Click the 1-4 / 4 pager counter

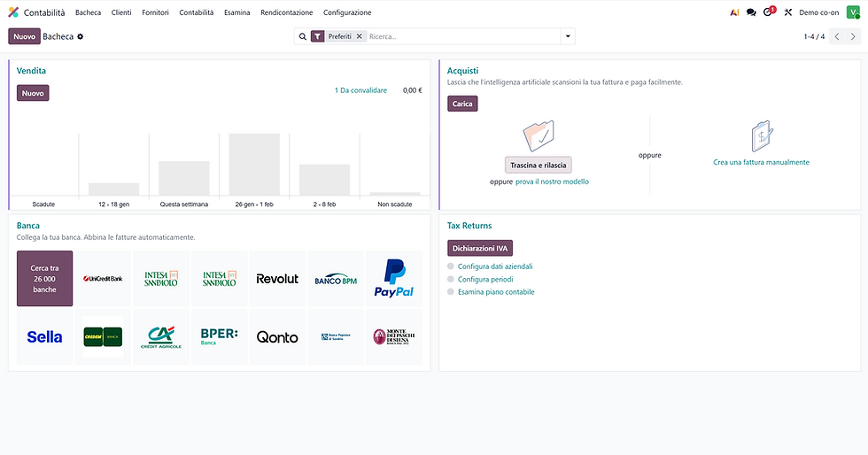pos(814,36)
